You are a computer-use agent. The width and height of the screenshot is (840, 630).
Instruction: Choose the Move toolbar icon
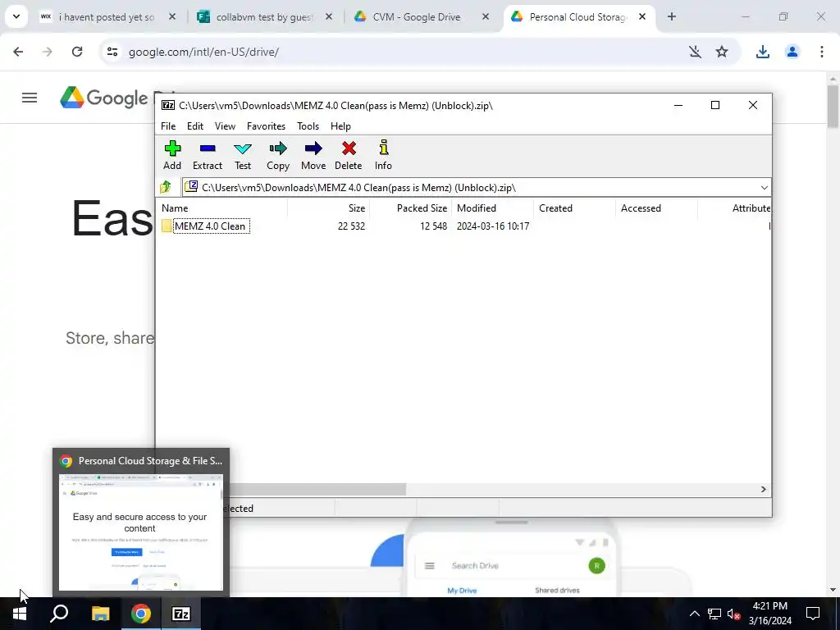[x=313, y=155]
